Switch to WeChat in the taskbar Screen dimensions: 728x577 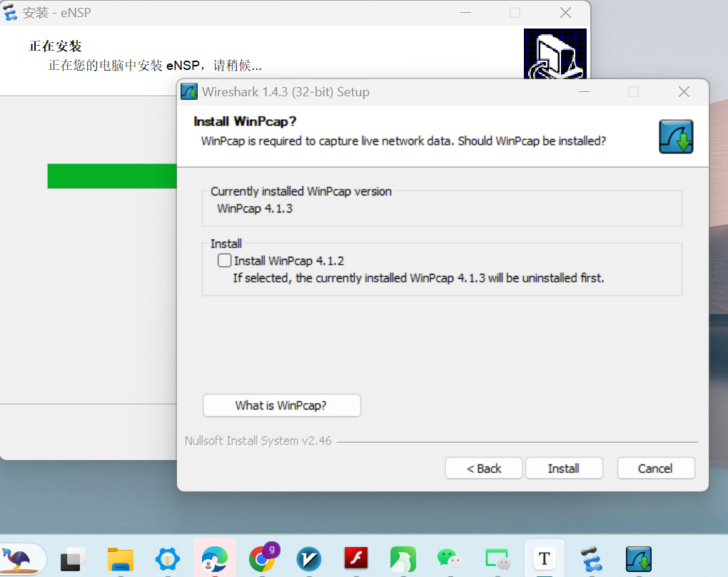tap(448, 558)
